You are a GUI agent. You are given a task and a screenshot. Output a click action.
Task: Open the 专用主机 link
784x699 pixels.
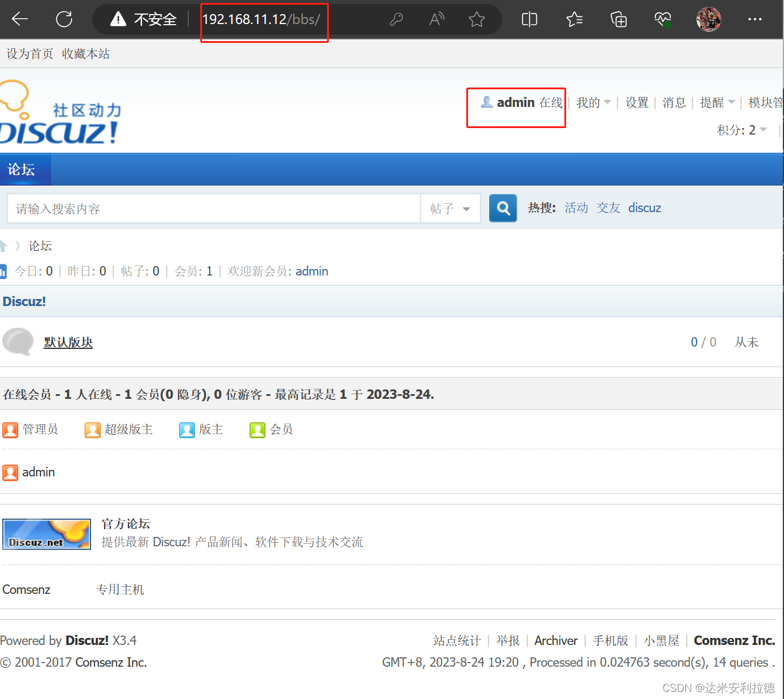click(x=120, y=590)
